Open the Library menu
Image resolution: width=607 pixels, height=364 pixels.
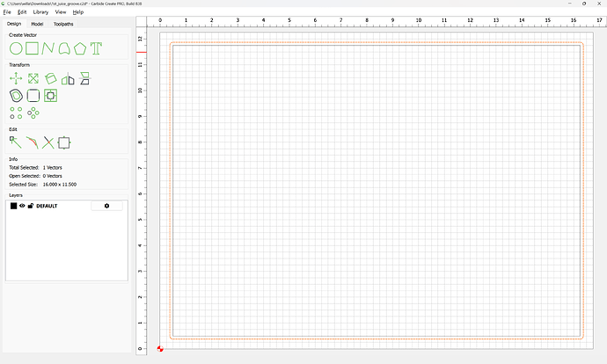[x=40, y=12]
